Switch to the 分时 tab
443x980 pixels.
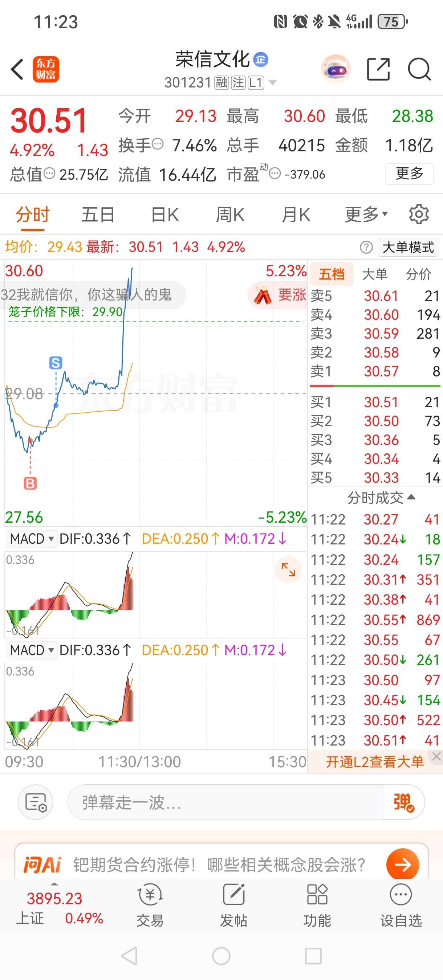pos(33,215)
